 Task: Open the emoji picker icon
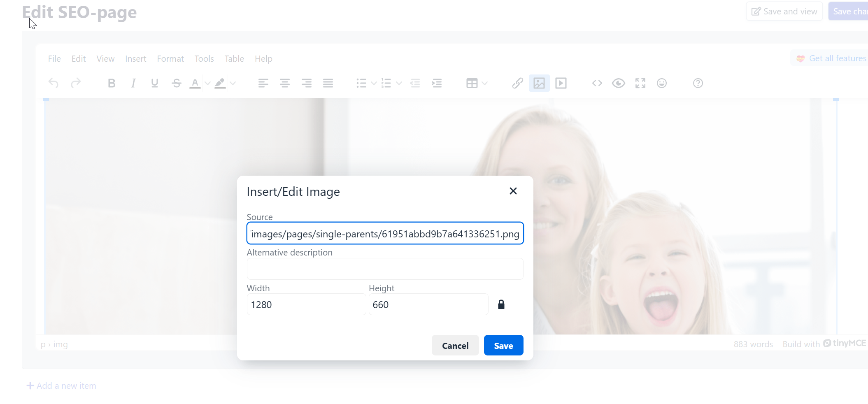[662, 83]
